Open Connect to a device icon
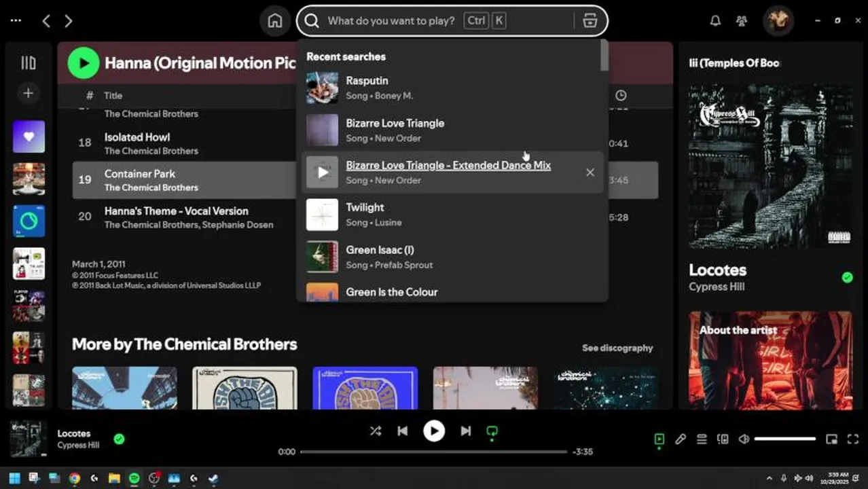868x489 pixels. pos(723,439)
